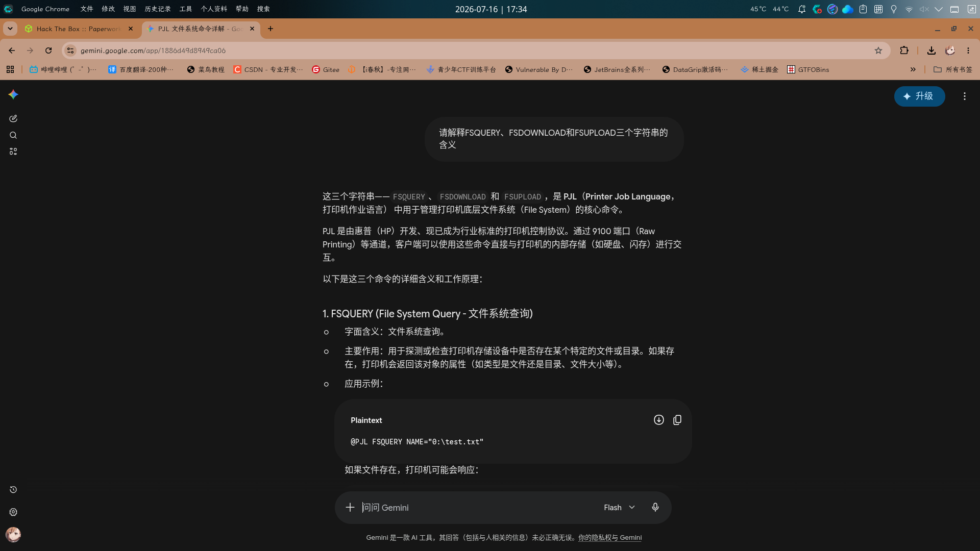Open the Wi-Fi status icon in tray
980x551 pixels.
pyautogui.click(x=909, y=9)
